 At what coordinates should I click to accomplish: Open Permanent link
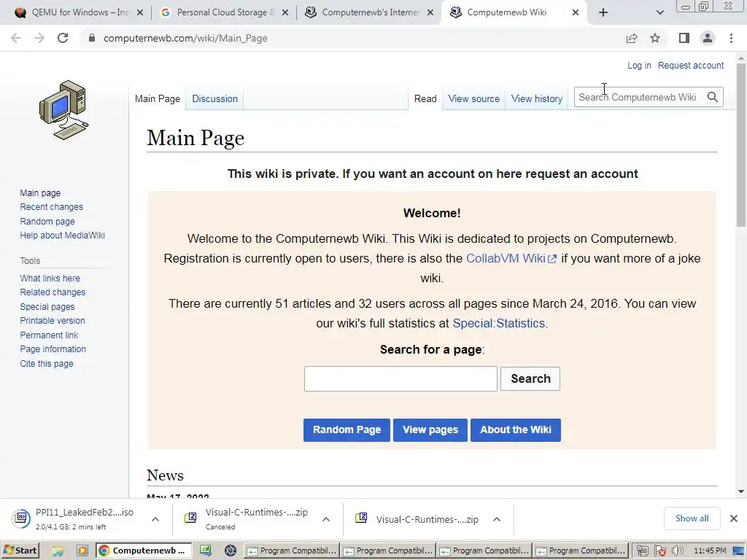(49, 335)
